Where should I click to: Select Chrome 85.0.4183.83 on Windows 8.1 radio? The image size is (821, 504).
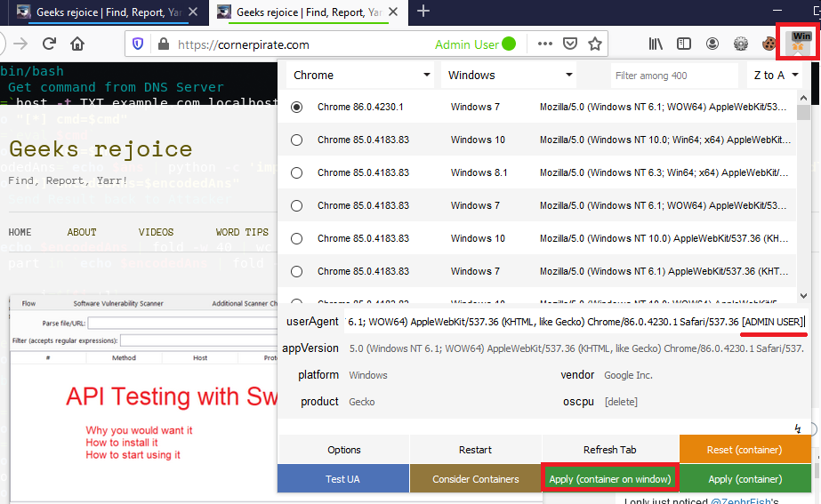(x=297, y=172)
